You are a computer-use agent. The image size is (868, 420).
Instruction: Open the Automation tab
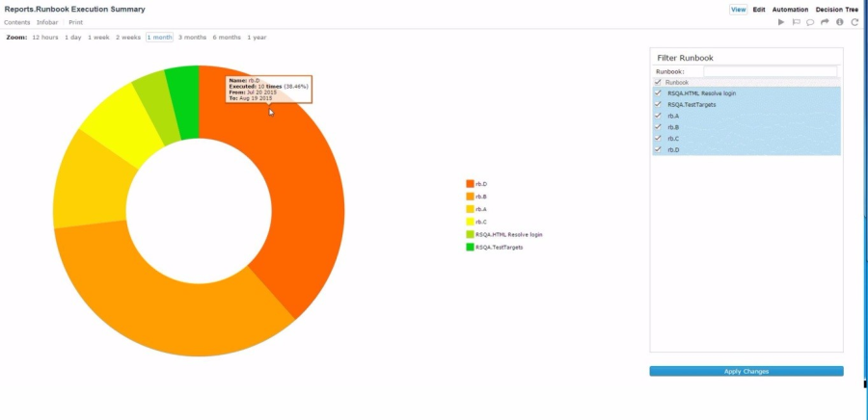pyautogui.click(x=789, y=10)
